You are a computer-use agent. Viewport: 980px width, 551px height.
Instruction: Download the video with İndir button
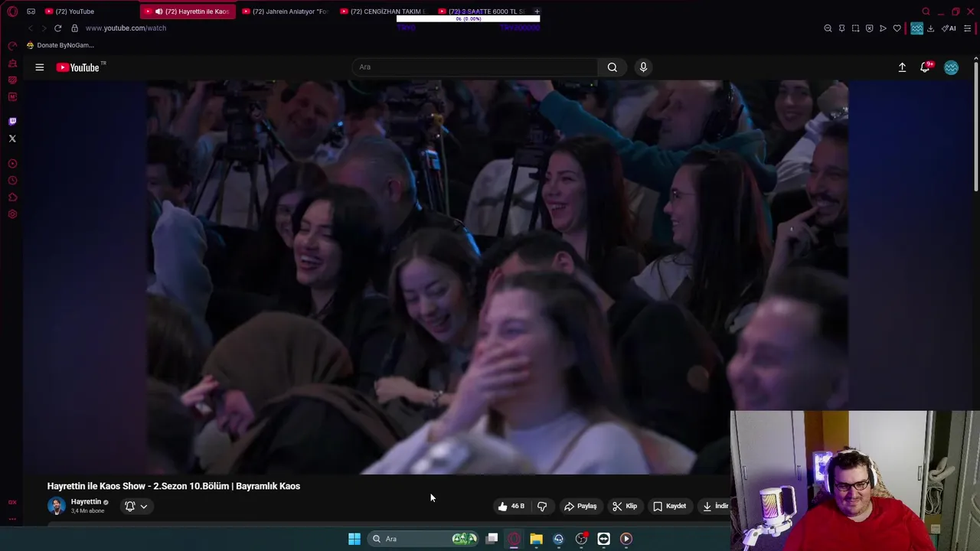coord(715,506)
